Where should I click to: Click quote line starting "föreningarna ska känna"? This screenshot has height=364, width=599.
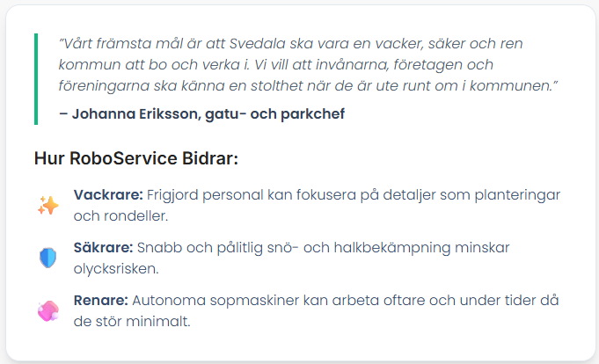tap(308, 85)
